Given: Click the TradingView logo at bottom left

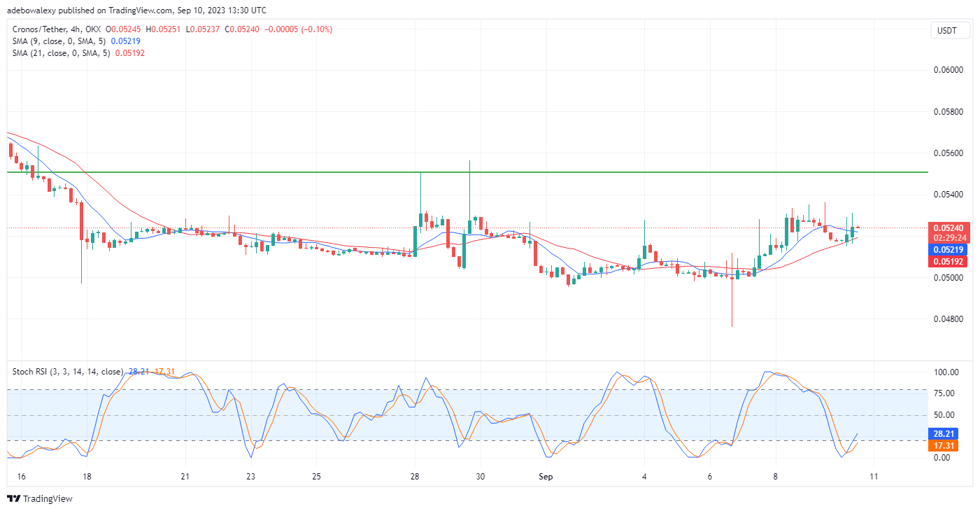Looking at the screenshot, I should pos(39,499).
